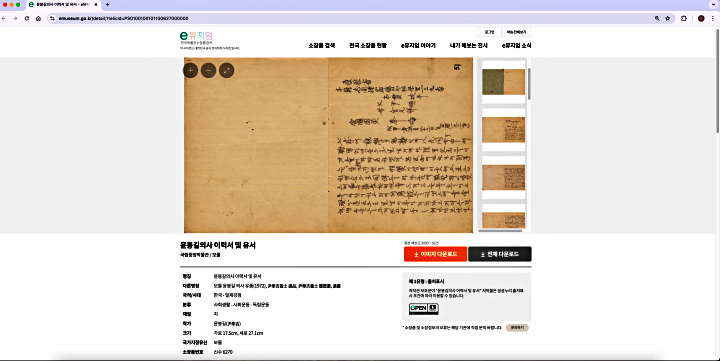Screen dimensions: 720x361
Task: Click the black 전체 다운로드 button
Action: pos(500,254)
